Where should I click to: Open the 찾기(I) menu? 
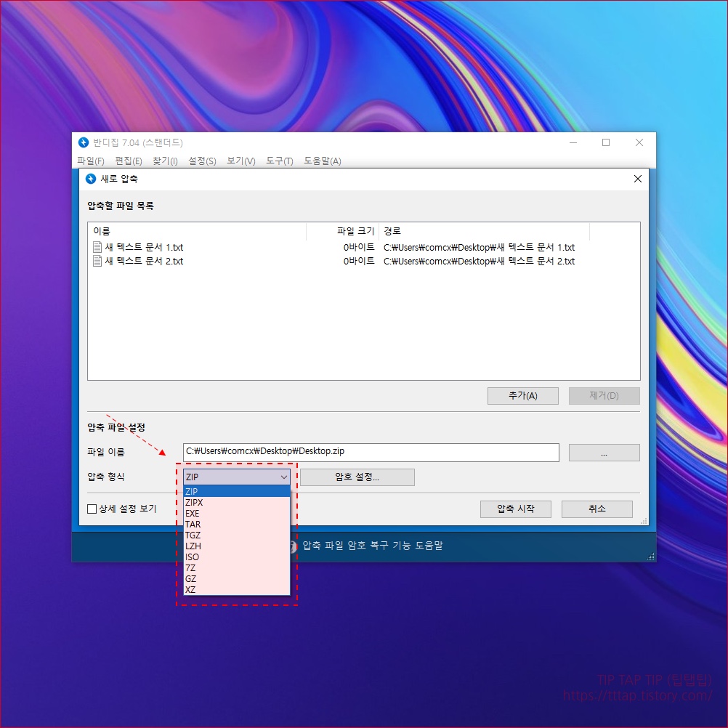165,161
